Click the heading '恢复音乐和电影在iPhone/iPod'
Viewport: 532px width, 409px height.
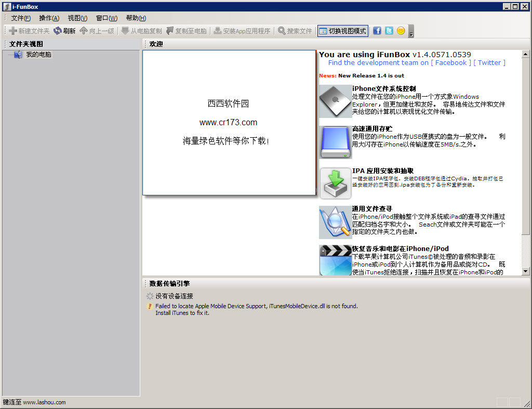[x=401, y=249]
